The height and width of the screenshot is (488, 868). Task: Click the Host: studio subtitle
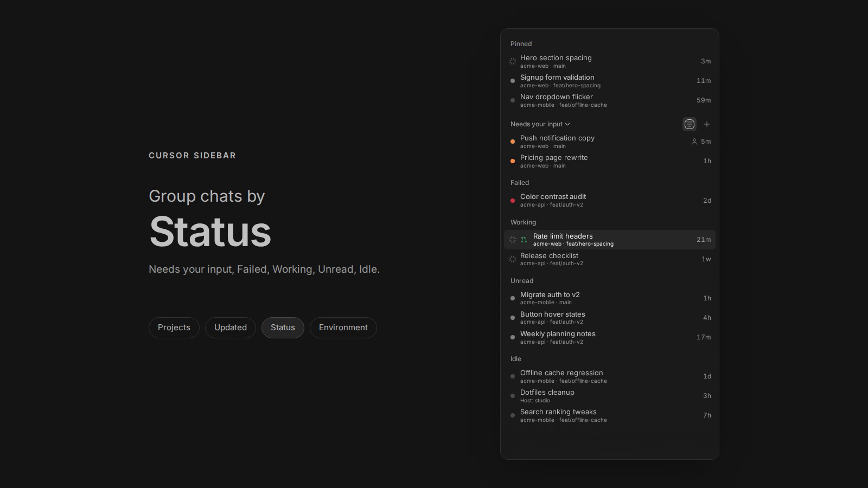535,401
